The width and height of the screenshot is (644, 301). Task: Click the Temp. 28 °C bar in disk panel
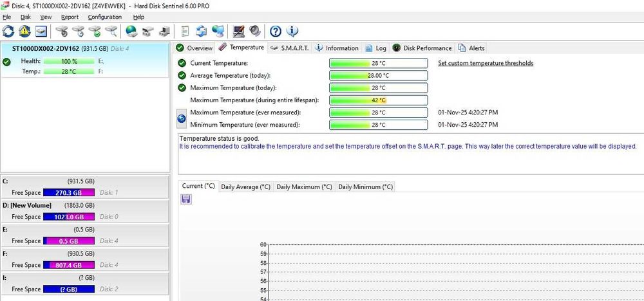click(x=69, y=71)
